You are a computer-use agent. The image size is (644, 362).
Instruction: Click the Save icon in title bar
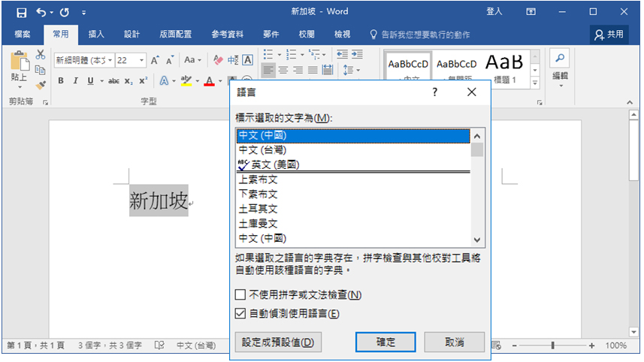21,12
